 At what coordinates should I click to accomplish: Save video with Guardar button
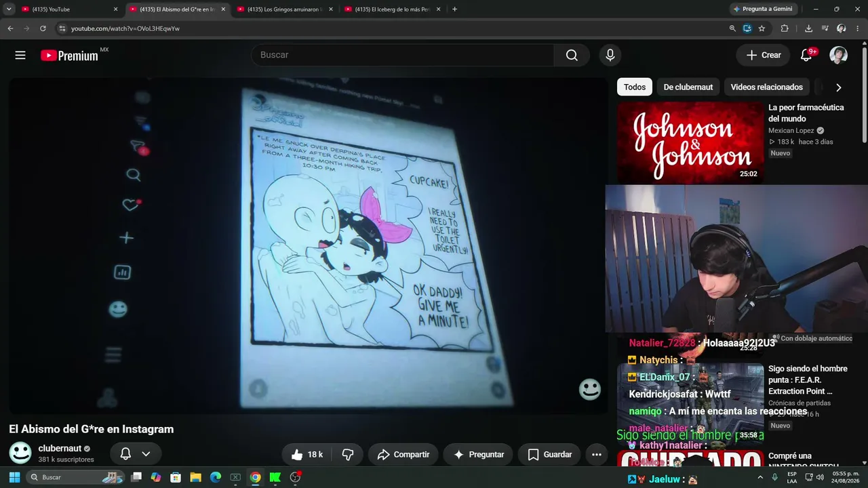click(x=549, y=455)
